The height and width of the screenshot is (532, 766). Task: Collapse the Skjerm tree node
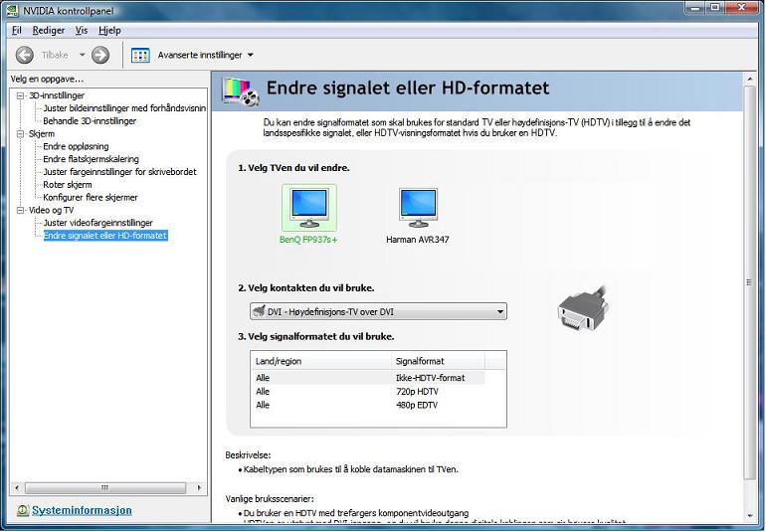[21, 134]
